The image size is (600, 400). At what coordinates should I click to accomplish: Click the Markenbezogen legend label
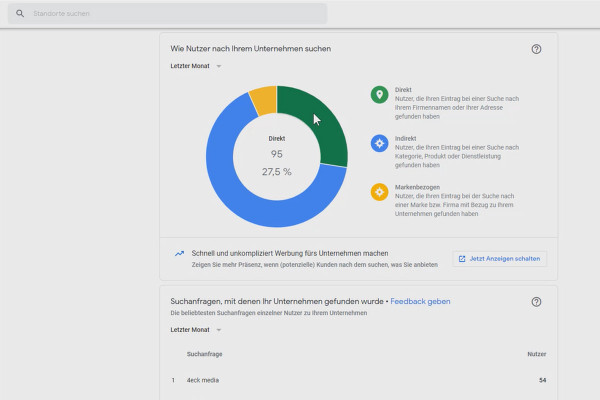417,187
